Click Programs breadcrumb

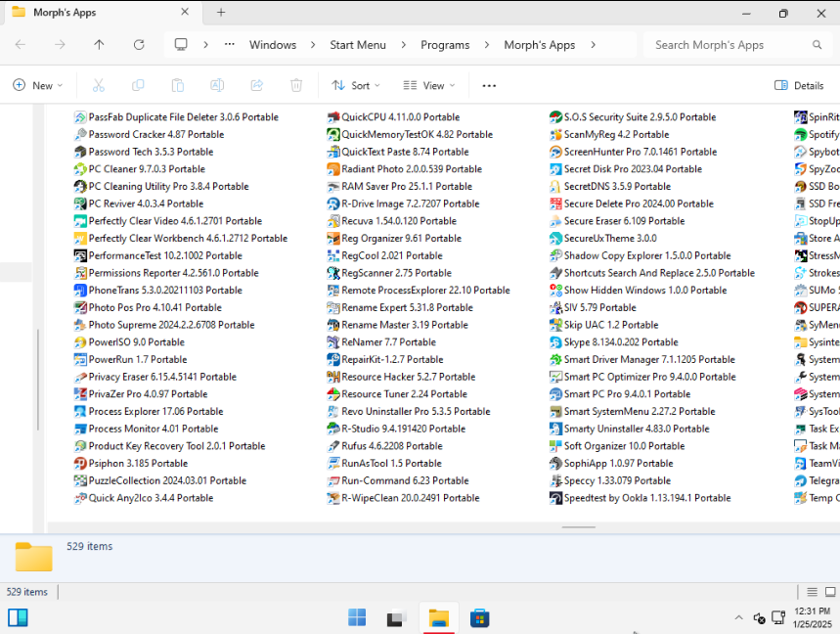pyautogui.click(x=445, y=44)
